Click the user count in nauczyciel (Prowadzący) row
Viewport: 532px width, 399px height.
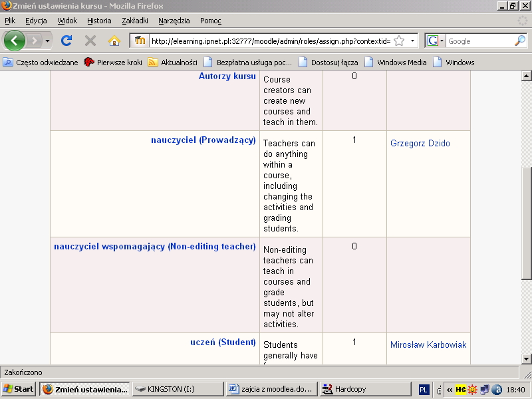click(x=354, y=140)
